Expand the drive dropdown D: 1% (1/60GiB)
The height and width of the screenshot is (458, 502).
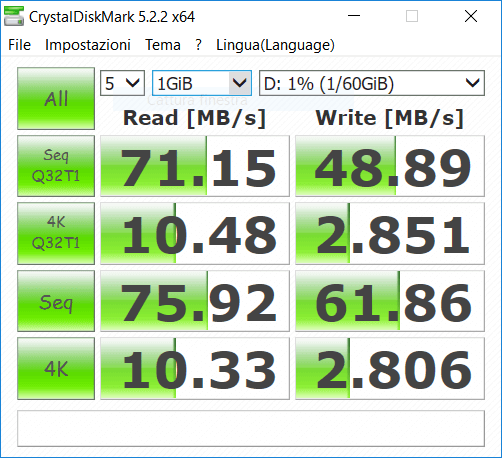coord(372,83)
